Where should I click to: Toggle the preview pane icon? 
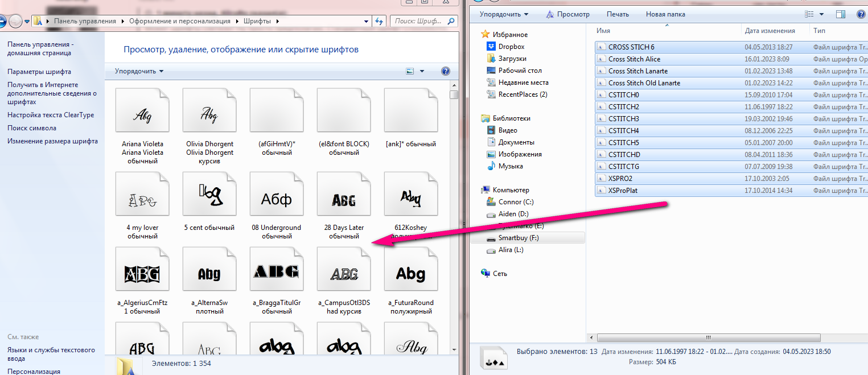tap(841, 14)
